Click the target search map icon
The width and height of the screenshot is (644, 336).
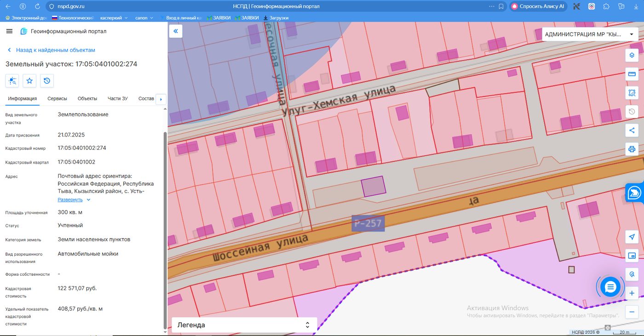tap(632, 274)
